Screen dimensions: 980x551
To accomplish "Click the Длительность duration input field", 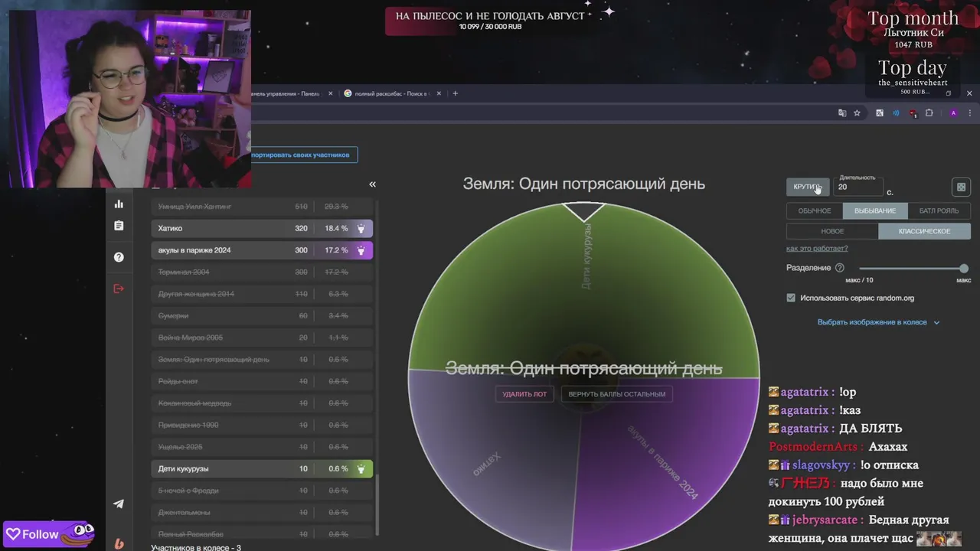I will [860, 187].
